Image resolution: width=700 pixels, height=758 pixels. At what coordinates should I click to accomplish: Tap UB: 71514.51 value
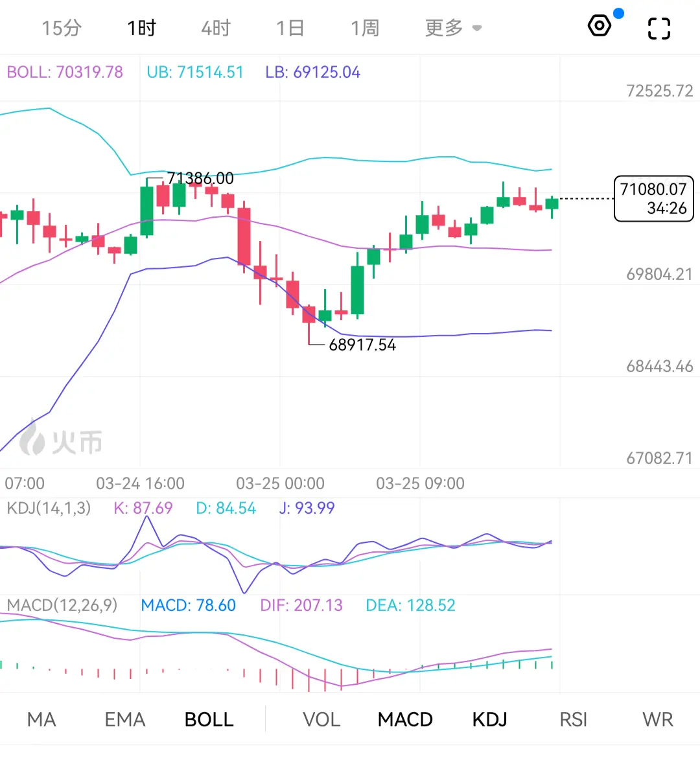point(195,72)
